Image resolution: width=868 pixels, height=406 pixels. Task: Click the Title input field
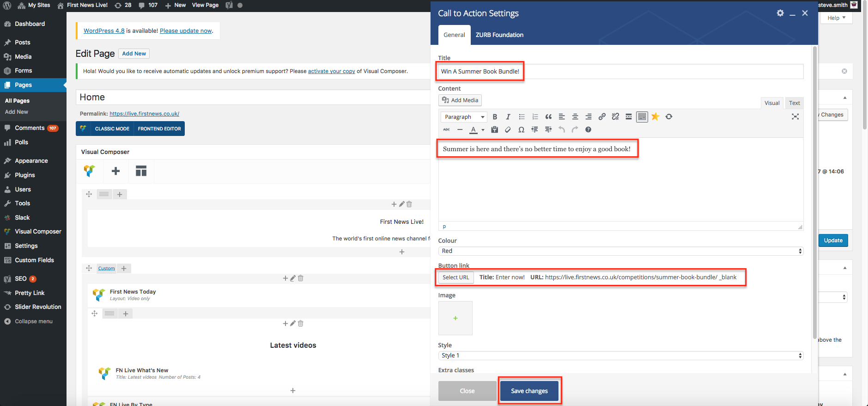[620, 72]
